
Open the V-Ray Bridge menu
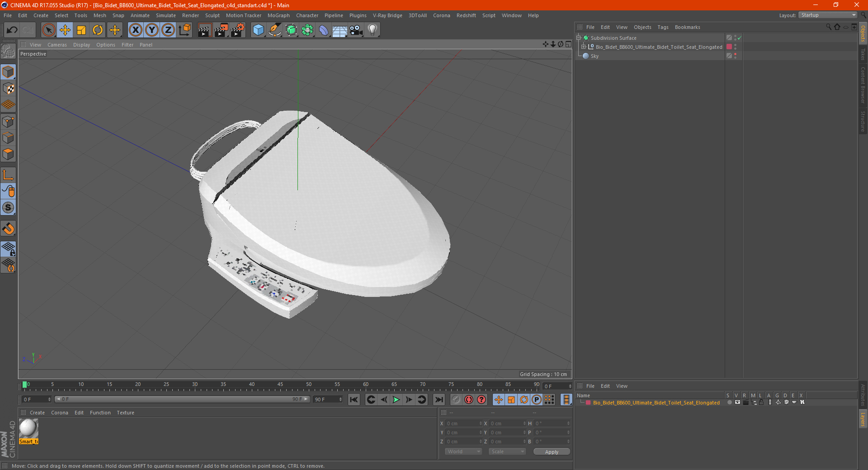(387, 15)
